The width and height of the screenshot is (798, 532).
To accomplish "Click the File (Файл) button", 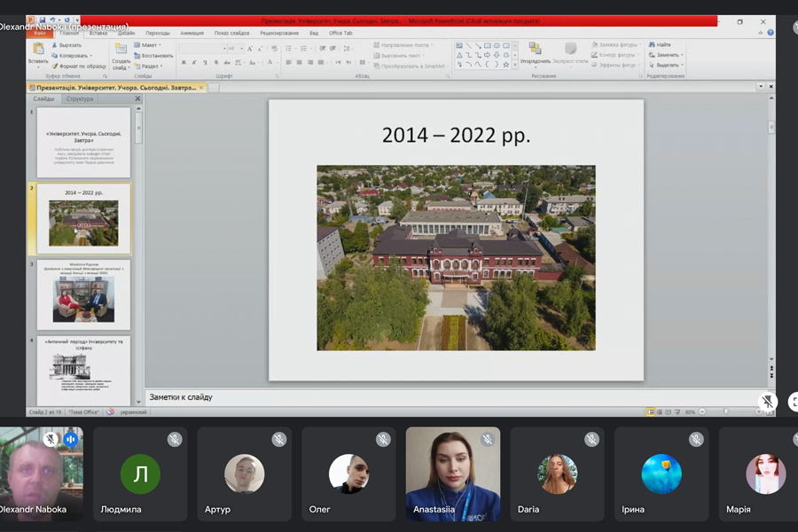I will click(x=39, y=33).
